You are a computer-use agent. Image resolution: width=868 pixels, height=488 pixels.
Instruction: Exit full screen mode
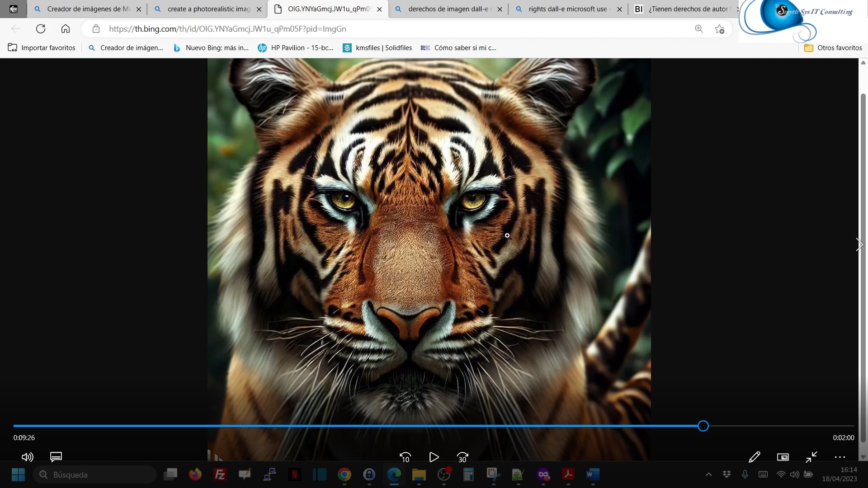click(x=811, y=457)
